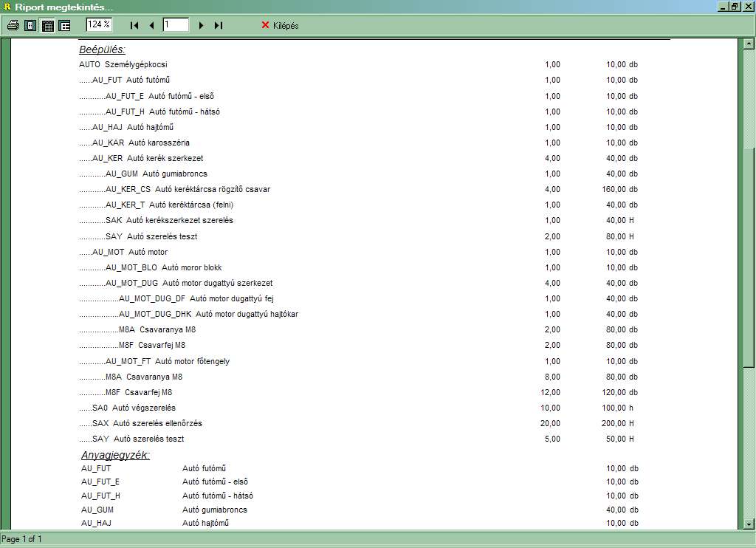
Task: Select the AU_KER_CS rögzítő csavar row
Action: pyautogui.click(x=359, y=189)
